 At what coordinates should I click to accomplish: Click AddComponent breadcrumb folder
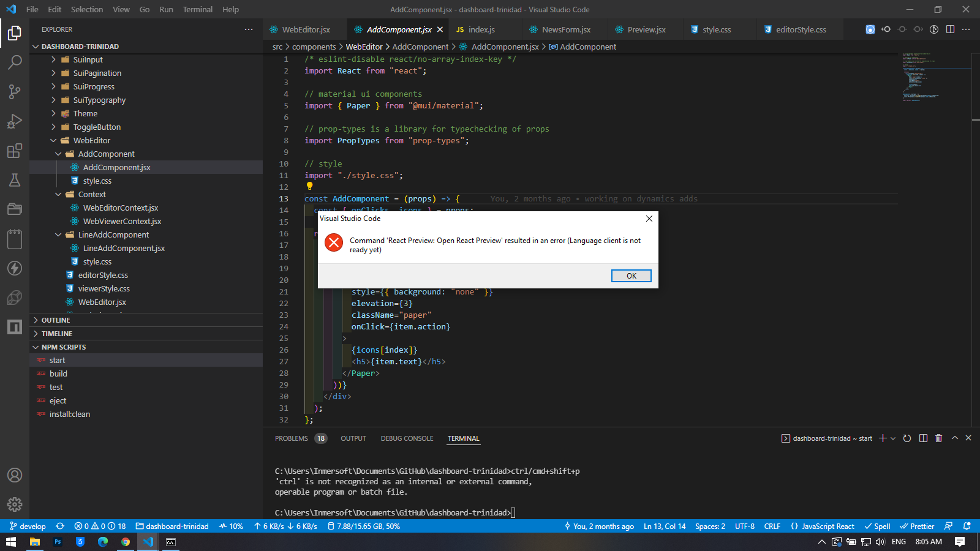[x=420, y=47]
